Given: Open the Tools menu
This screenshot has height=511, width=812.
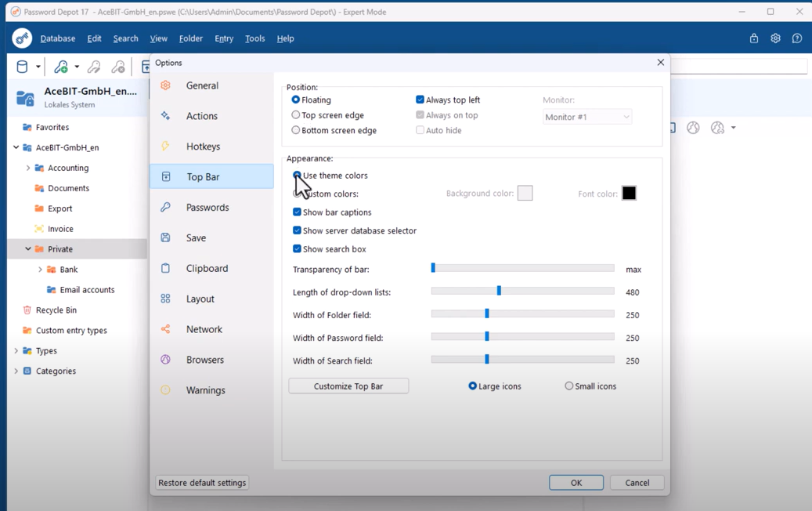Looking at the screenshot, I should pos(254,38).
